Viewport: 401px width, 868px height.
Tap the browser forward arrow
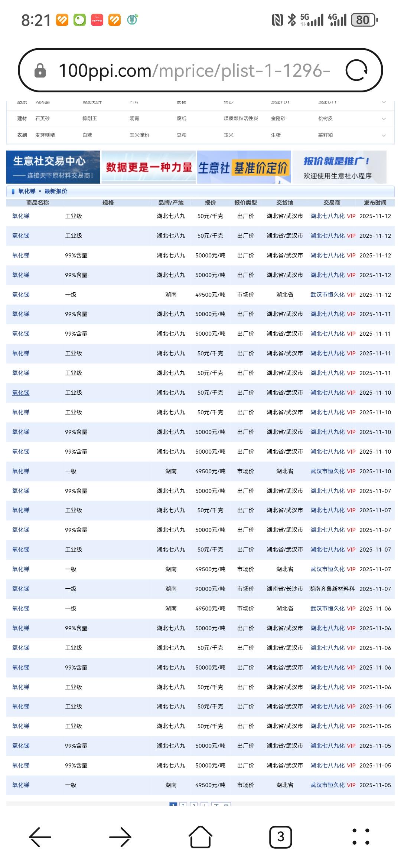coord(120,837)
